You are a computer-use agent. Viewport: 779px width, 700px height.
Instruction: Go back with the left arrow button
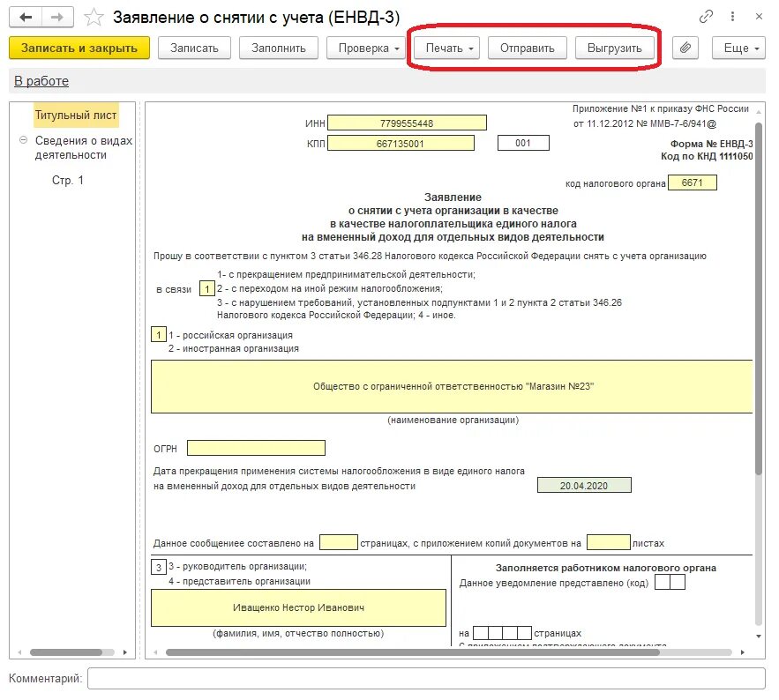(26, 18)
